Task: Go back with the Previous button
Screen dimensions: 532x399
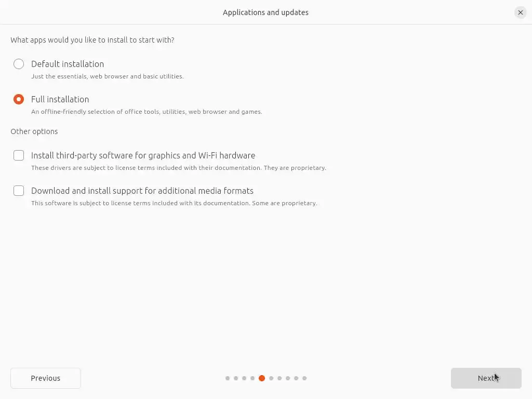Action: pyautogui.click(x=46, y=378)
